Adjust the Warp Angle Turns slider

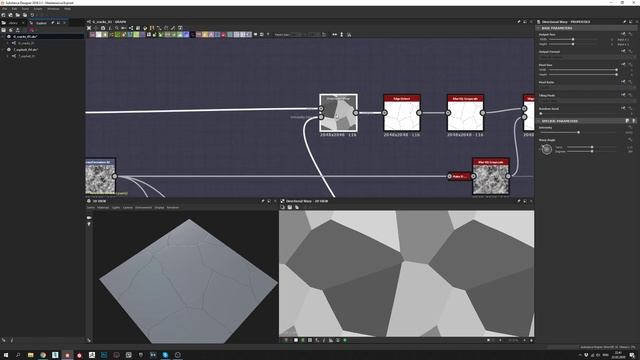(592, 147)
